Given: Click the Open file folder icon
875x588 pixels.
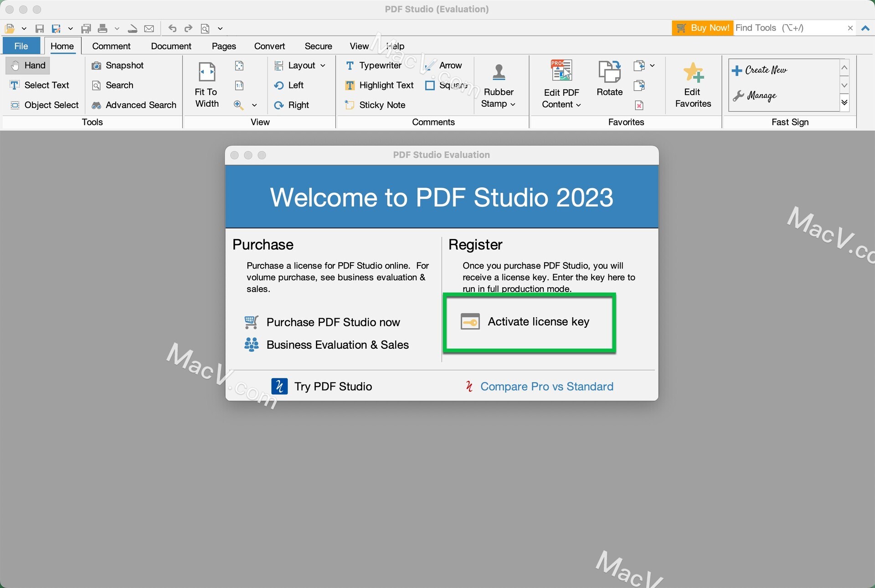Looking at the screenshot, I should click(x=10, y=28).
